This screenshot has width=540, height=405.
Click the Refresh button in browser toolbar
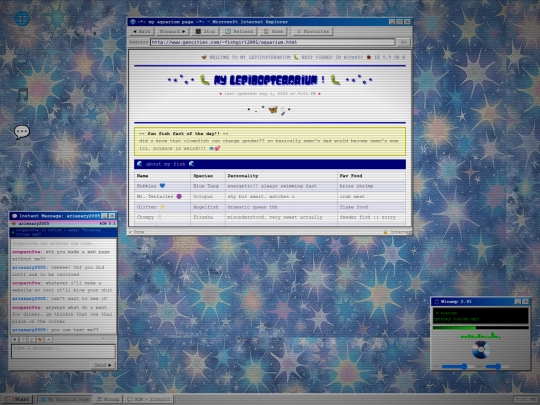coord(239,31)
